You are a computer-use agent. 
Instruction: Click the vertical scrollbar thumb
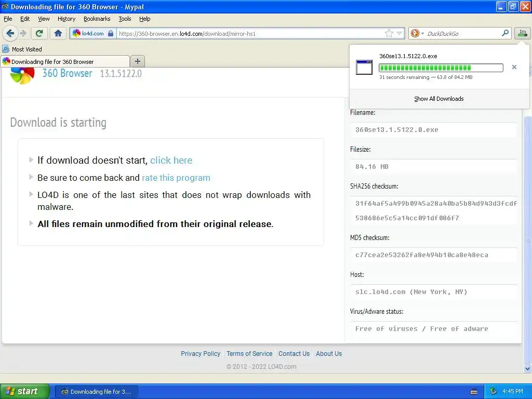(528, 240)
